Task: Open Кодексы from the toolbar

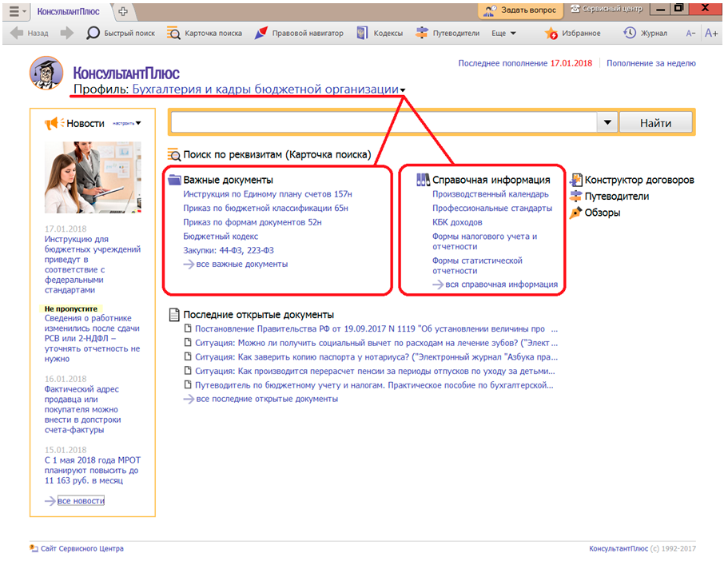Action: coord(380,34)
